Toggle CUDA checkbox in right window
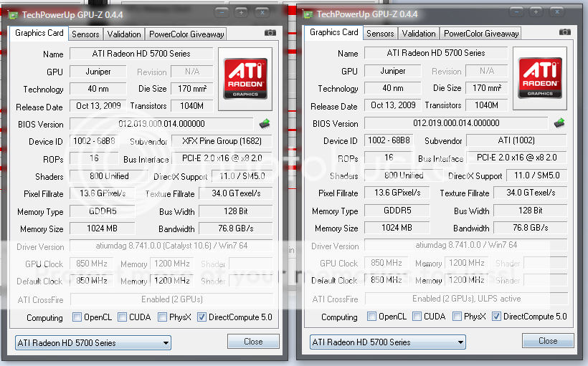 pyautogui.click(x=417, y=316)
